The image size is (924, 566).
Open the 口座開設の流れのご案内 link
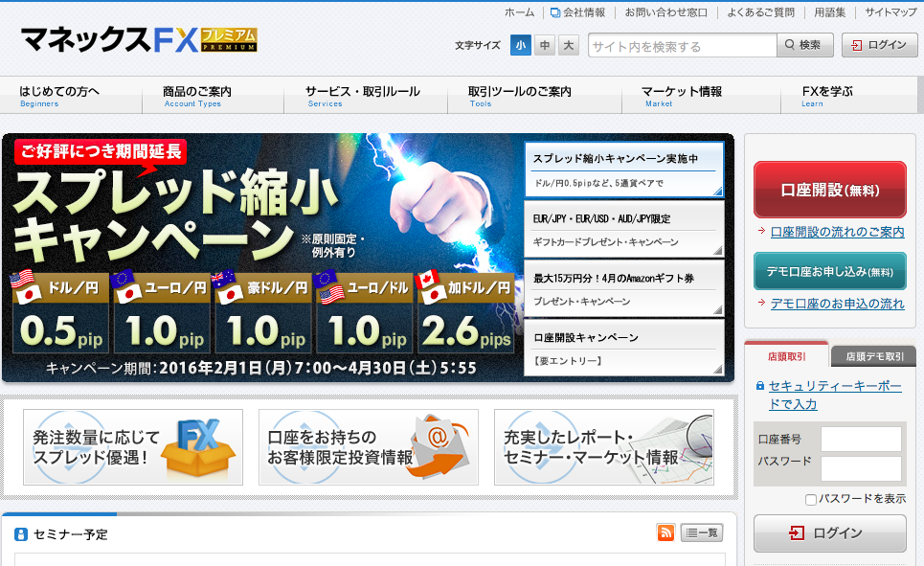click(x=837, y=232)
